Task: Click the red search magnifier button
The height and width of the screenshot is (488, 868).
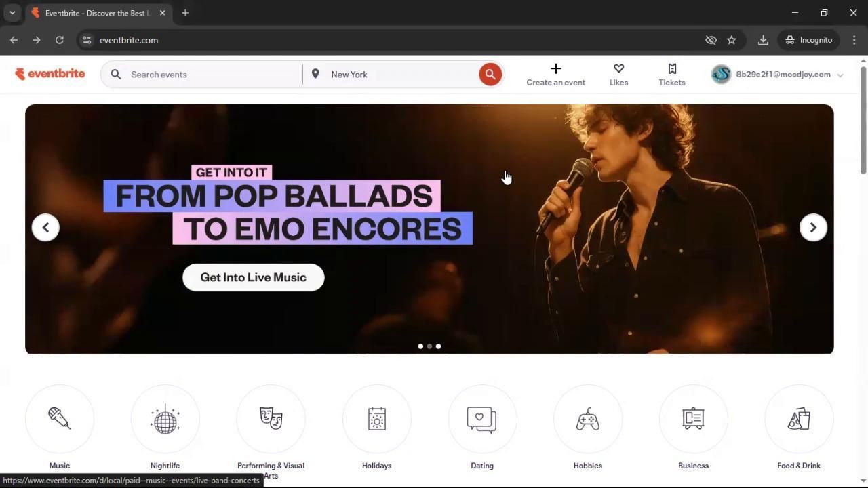Action: click(490, 75)
